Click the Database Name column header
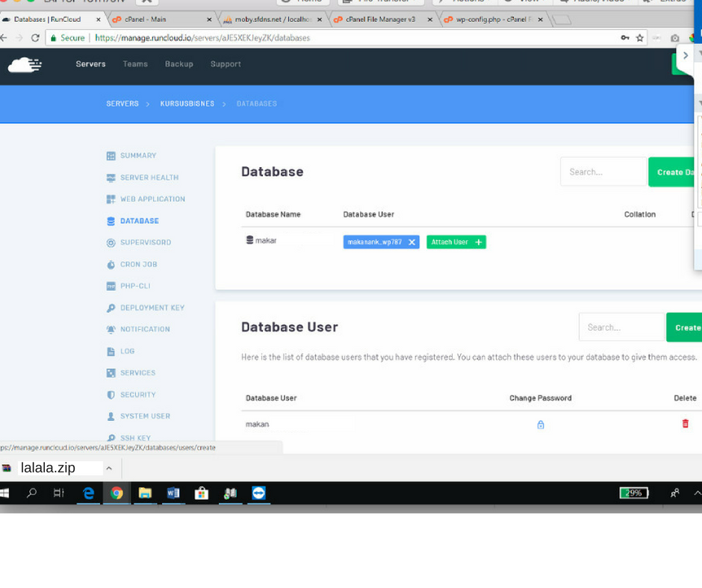 pos(273,214)
